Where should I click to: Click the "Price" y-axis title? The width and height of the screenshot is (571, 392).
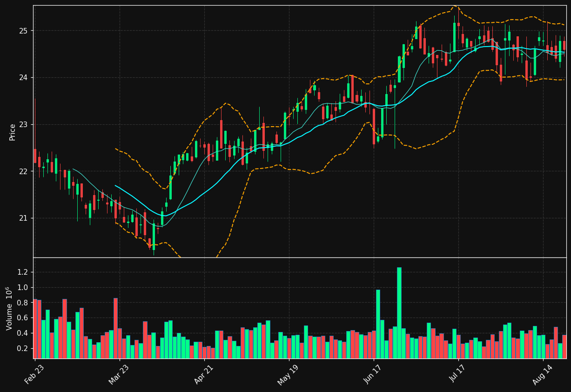(13, 132)
